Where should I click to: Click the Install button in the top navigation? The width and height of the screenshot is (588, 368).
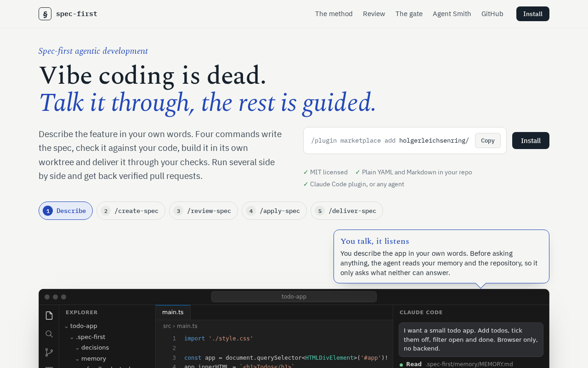click(x=533, y=14)
